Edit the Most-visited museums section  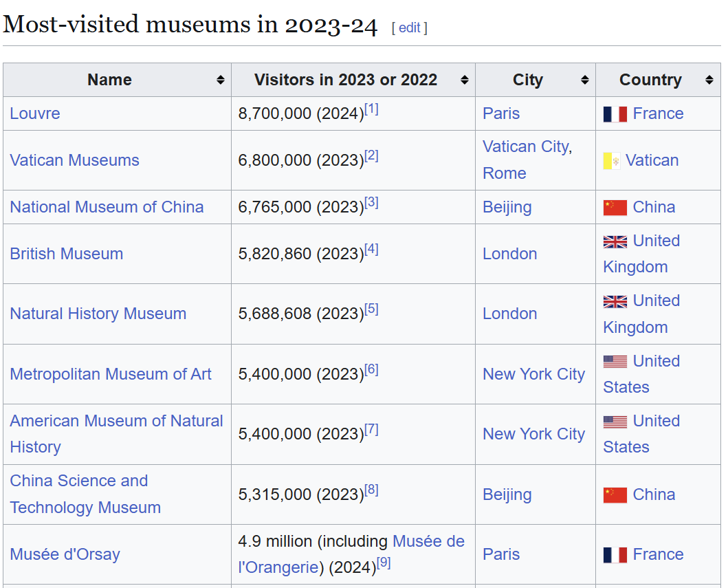click(410, 28)
